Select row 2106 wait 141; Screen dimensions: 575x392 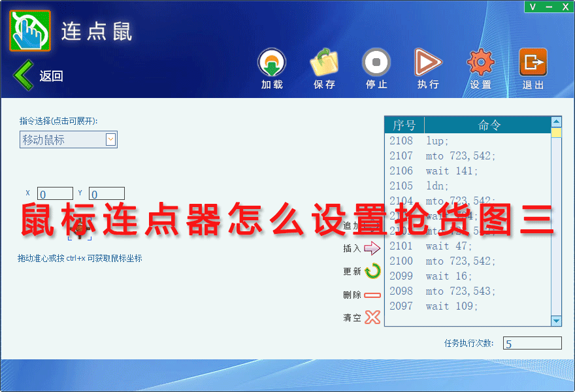coord(468,171)
